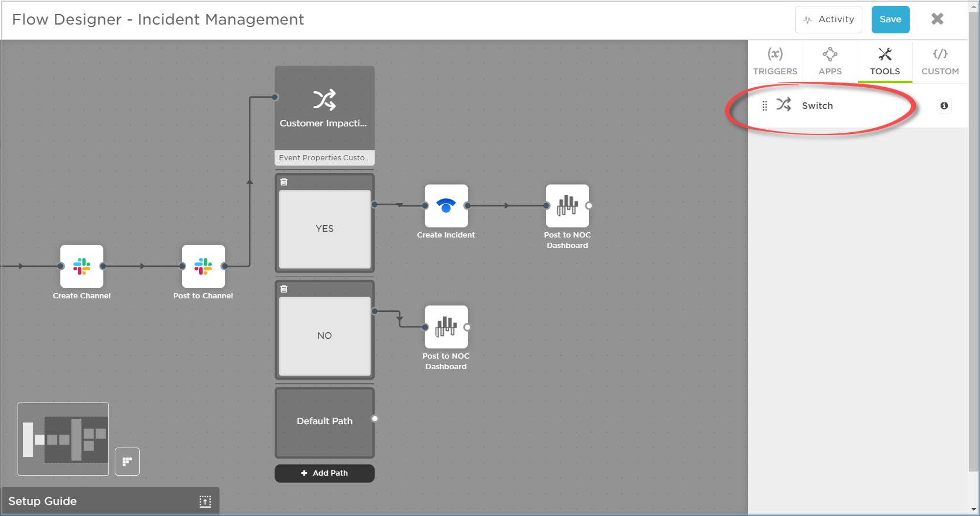Open the Custom tab
The height and width of the screenshot is (516, 980).
click(940, 61)
